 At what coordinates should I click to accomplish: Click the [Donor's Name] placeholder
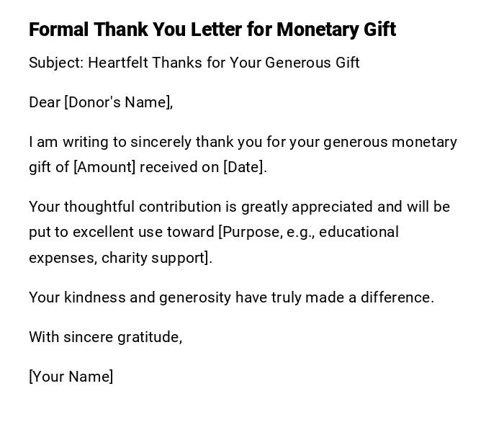(119, 102)
